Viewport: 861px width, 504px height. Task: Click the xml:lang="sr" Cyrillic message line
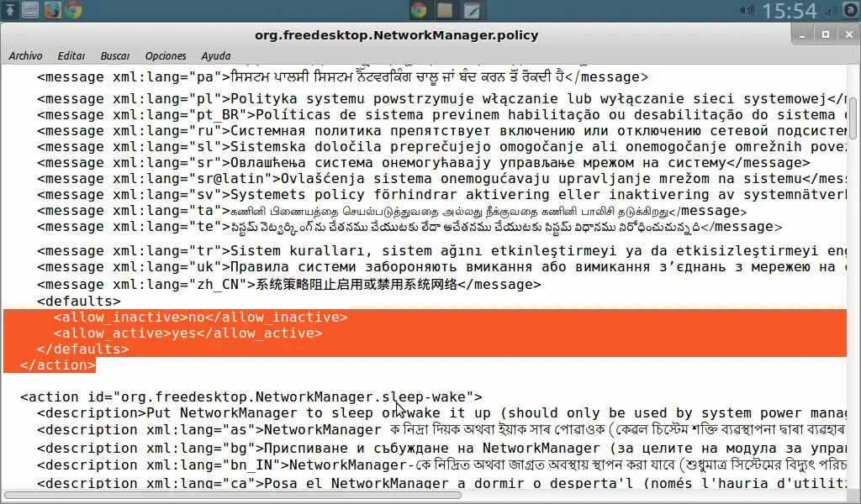424,162
